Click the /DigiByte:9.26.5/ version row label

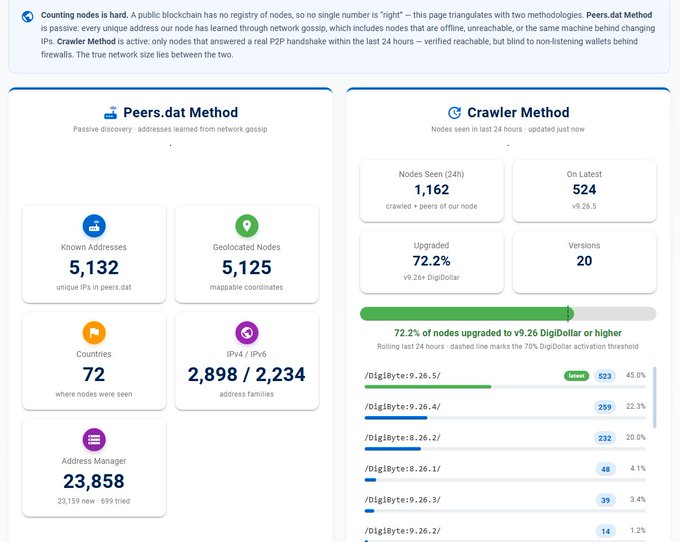tap(402, 376)
